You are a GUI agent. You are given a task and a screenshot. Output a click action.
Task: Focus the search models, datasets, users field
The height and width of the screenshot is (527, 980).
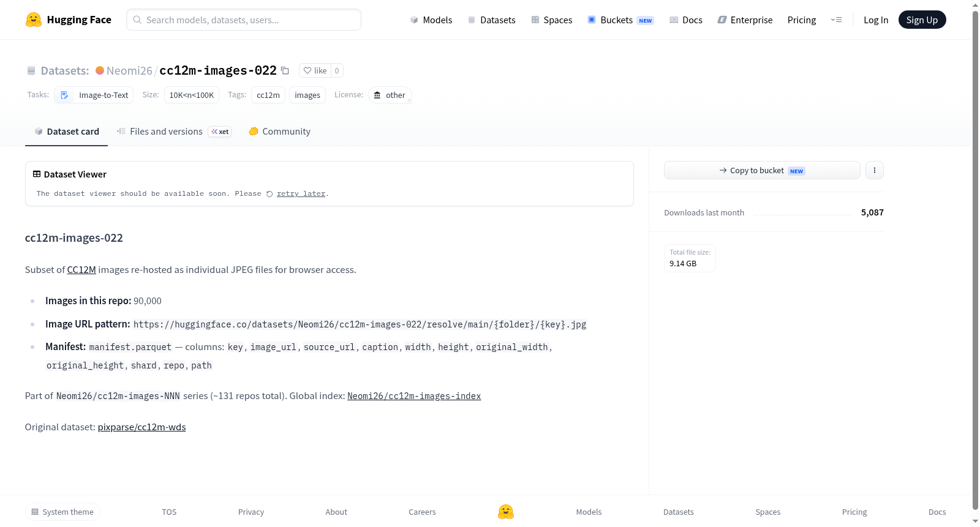click(244, 20)
